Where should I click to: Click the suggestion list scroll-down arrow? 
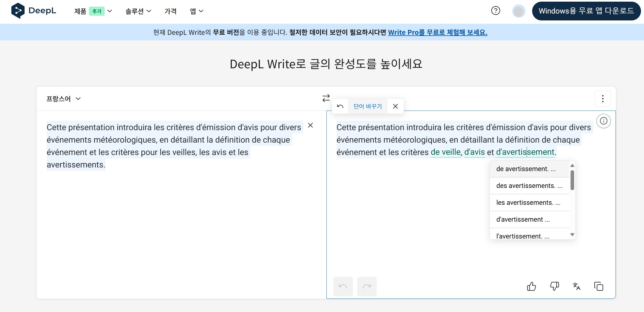point(572,235)
